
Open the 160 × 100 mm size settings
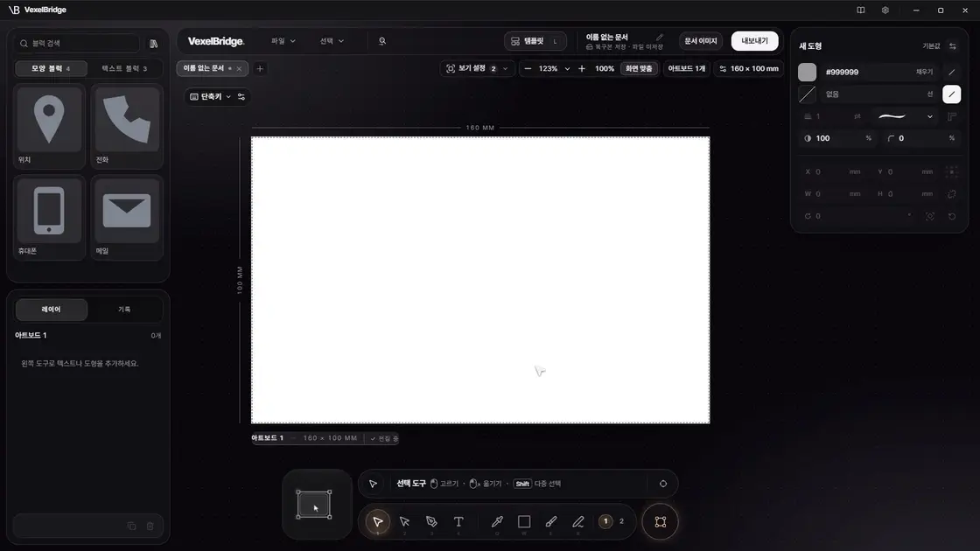pyautogui.click(x=749, y=69)
